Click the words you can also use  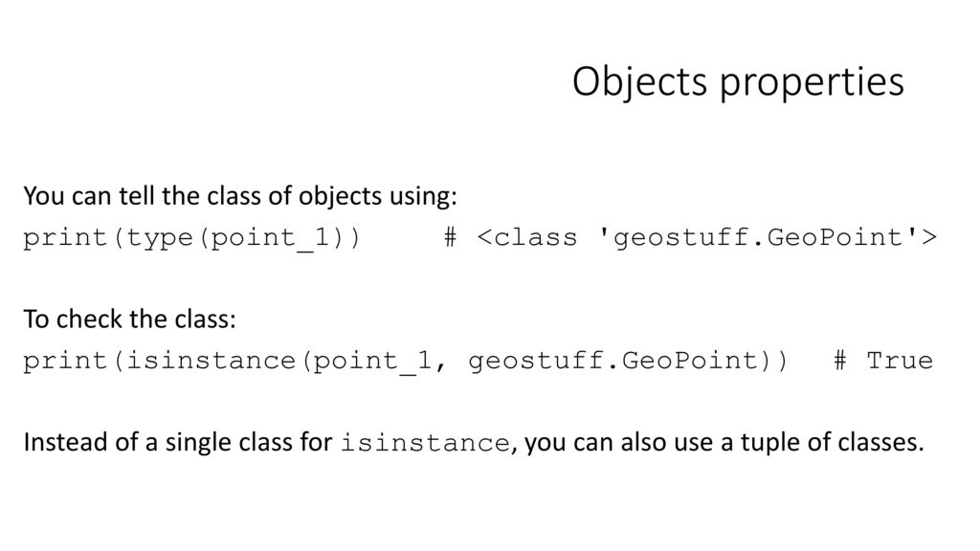coord(628,442)
